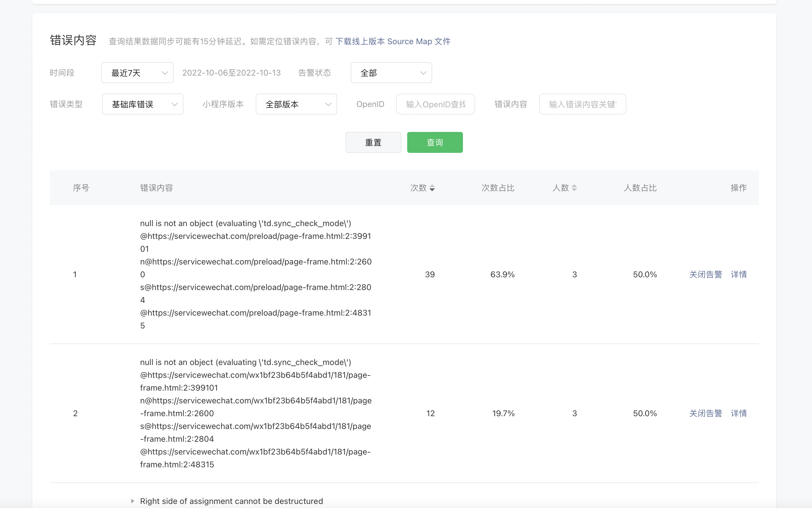Click the 错误内容 table column header
The height and width of the screenshot is (508, 812).
click(x=156, y=188)
